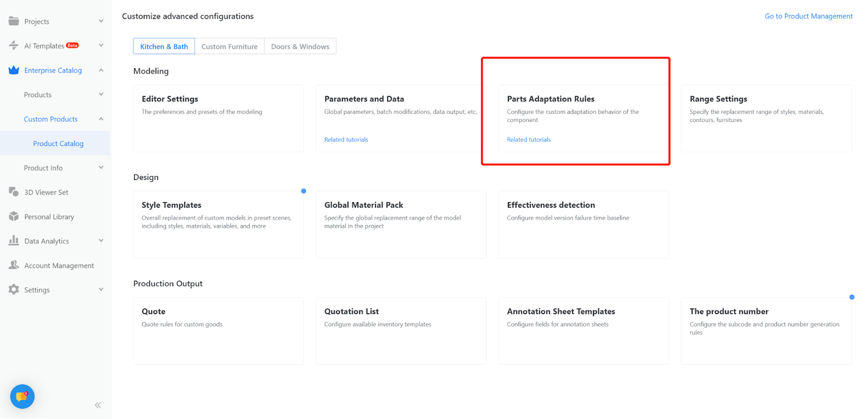
Task: Expand the Product Info submenu chevron
Action: pos(101,167)
